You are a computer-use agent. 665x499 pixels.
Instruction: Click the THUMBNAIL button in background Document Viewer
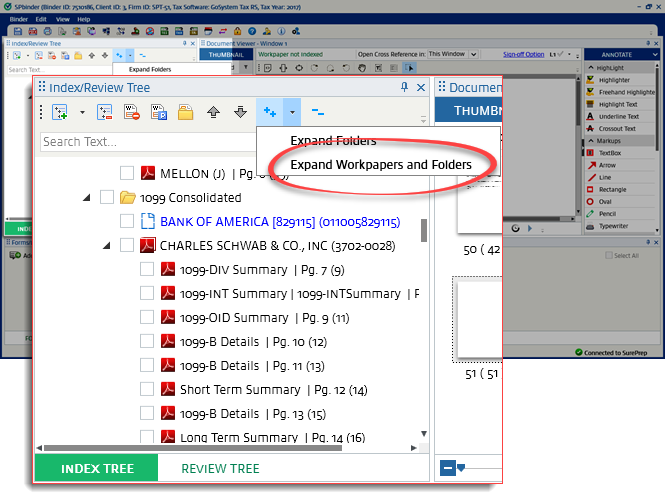pos(226,55)
